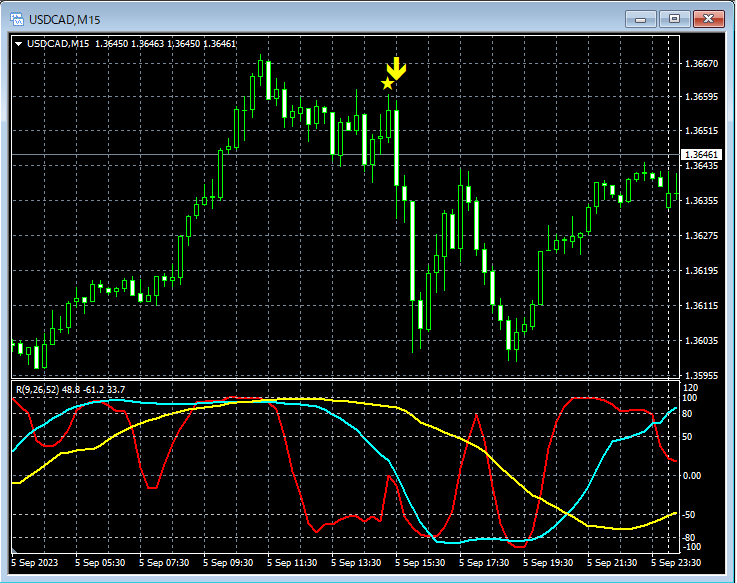Click the 5 Sep 2023 time label
The height and width of the screenshot is (583, 737).
[35, 563]
